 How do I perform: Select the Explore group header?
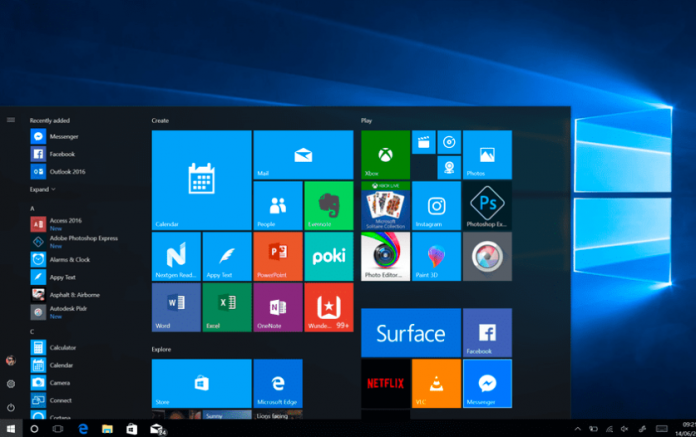tap(161, 349)
